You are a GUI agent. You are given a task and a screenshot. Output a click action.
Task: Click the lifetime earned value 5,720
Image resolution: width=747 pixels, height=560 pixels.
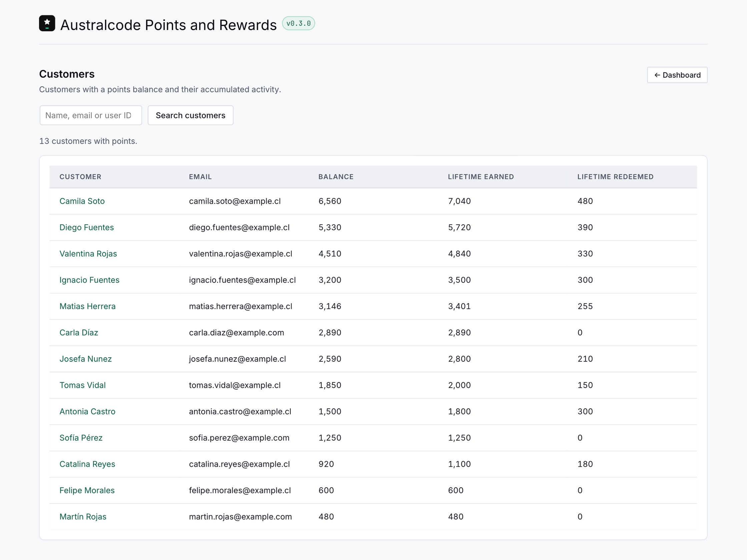pyautogui.click(x=459, y=228)
